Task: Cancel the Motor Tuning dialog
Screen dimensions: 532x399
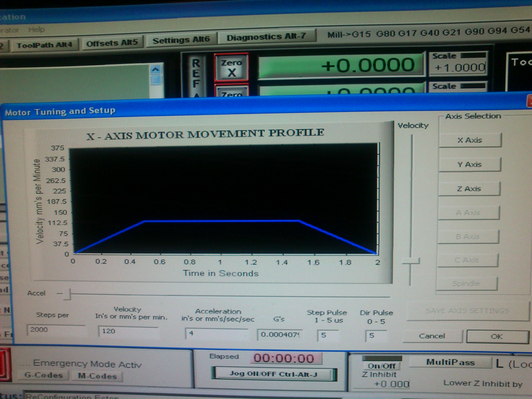Action: (x=432, y=336)
